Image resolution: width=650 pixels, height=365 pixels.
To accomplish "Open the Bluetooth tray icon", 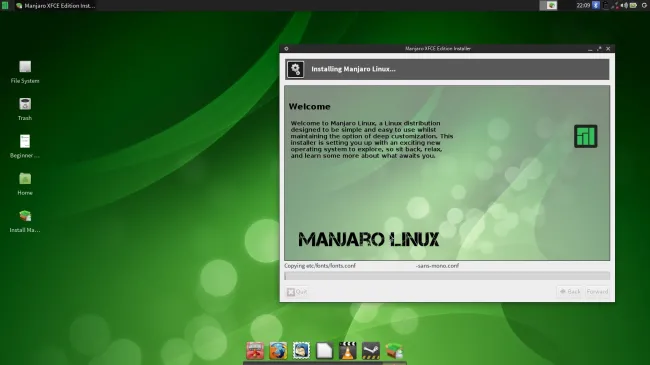I will [x=596, y=5].
